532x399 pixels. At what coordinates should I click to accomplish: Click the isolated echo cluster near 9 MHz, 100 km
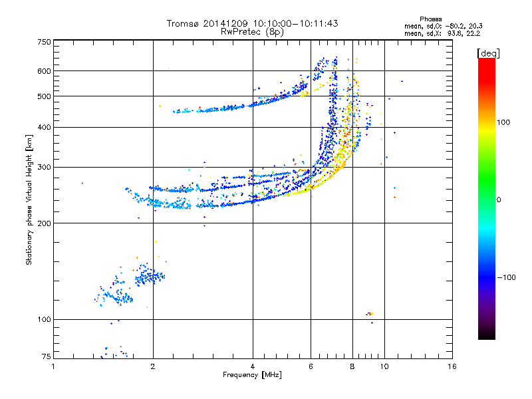click(370, 314)
